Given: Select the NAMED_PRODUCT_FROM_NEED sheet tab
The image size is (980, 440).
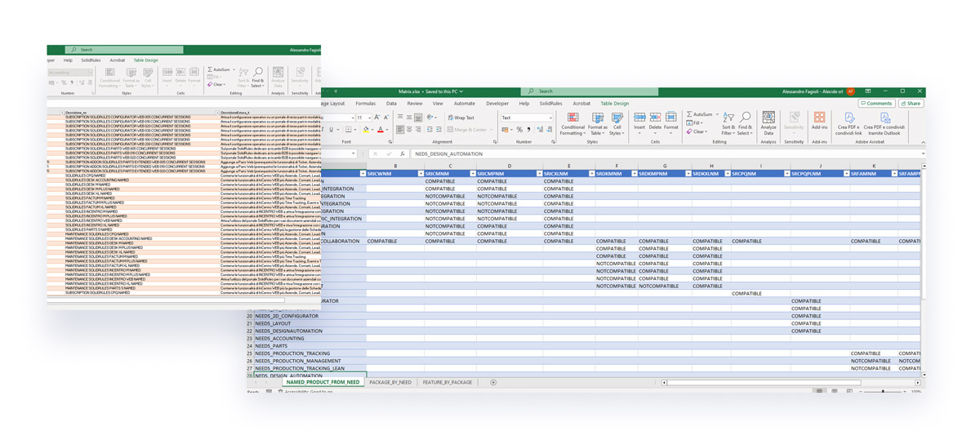Looking at the screenshot, I should coord(322,382).
